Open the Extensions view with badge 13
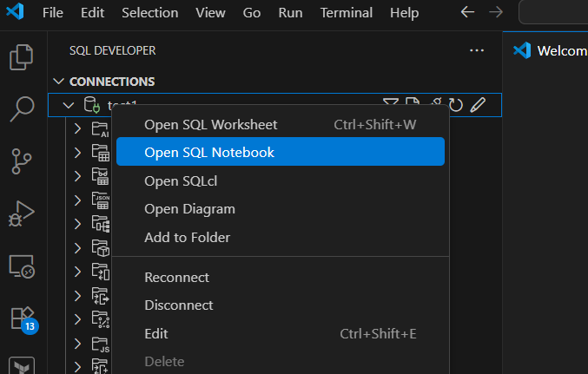588x374 pixels. (x=21, y=318)
